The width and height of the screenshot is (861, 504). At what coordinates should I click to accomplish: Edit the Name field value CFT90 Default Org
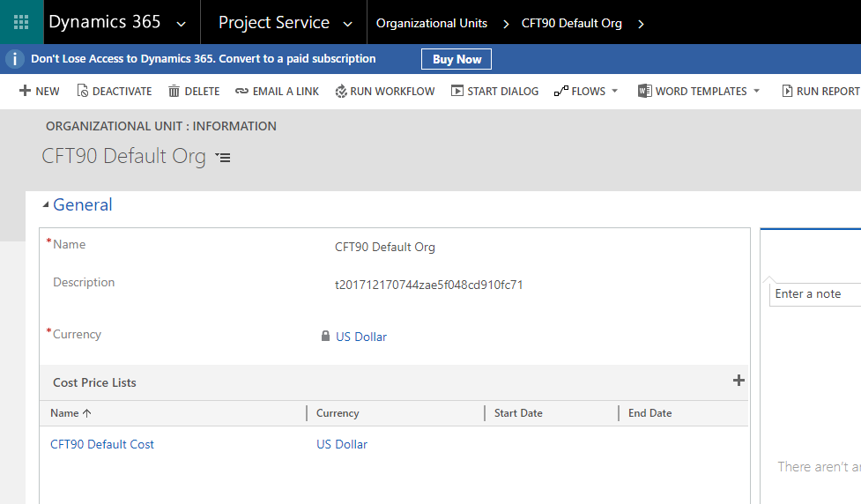(384, 247)
